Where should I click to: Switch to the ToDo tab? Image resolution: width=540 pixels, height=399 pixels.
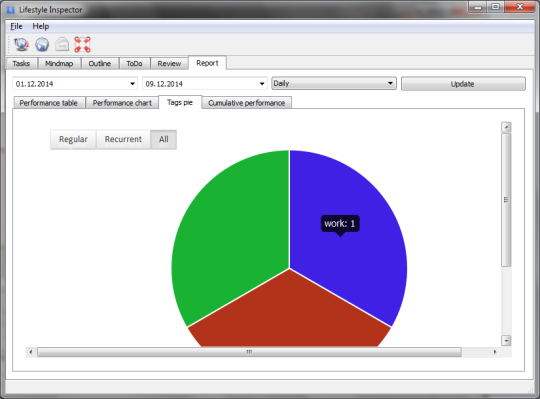point(134,63)
